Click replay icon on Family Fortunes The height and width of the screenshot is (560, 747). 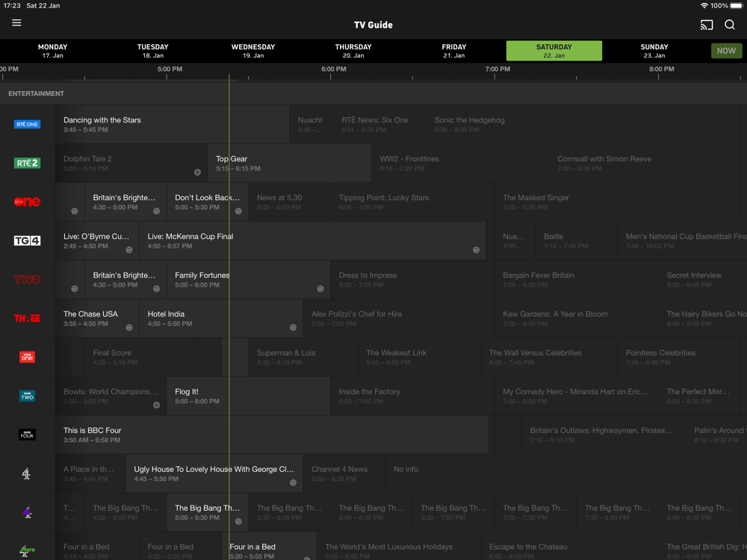coord(320,288)
